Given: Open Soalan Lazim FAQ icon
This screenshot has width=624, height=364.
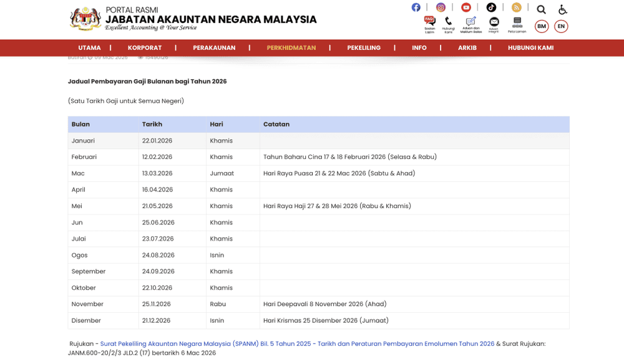Looking at the screenshot, I should [429, 22].
